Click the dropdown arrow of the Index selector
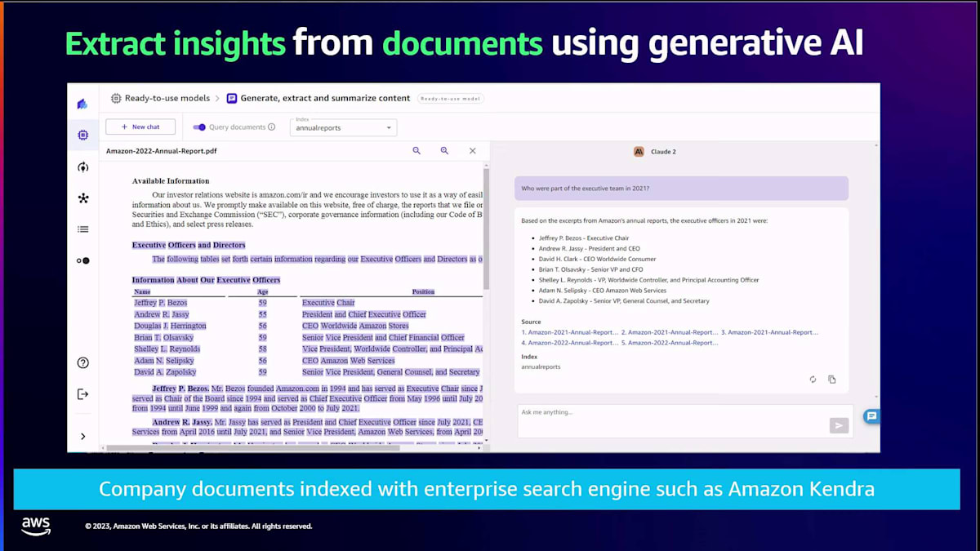The image size is (980, 551). click(388, 128)
